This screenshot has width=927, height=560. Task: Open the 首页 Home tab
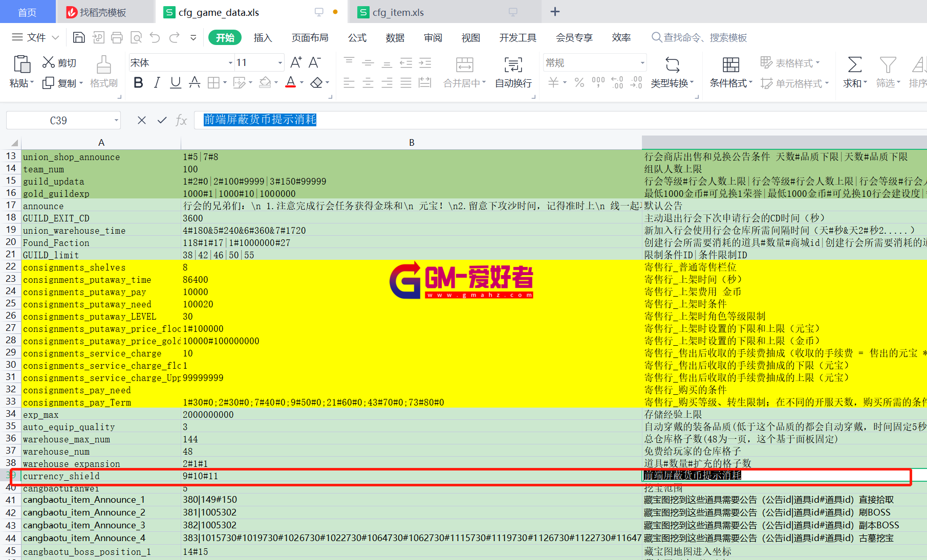click(x=28, y=12)
